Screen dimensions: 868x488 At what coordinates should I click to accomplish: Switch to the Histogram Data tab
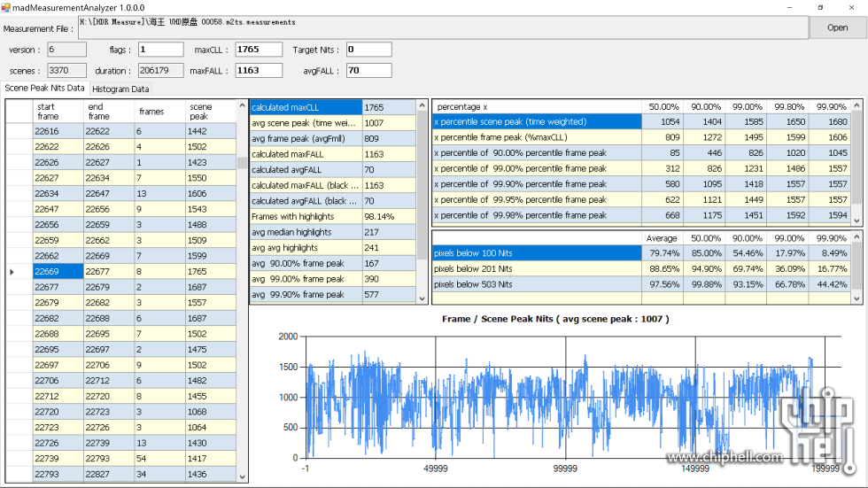[x=121, y=89]
